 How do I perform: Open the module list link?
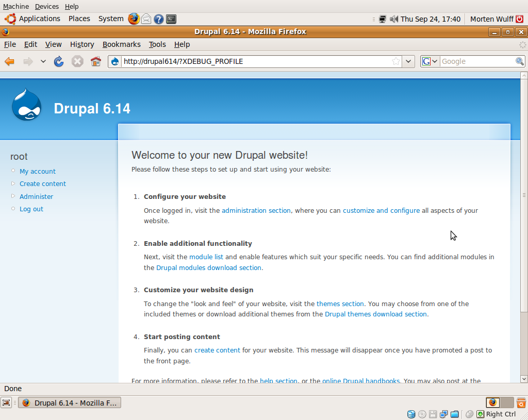pyautogui.click(x=206, y=257)
